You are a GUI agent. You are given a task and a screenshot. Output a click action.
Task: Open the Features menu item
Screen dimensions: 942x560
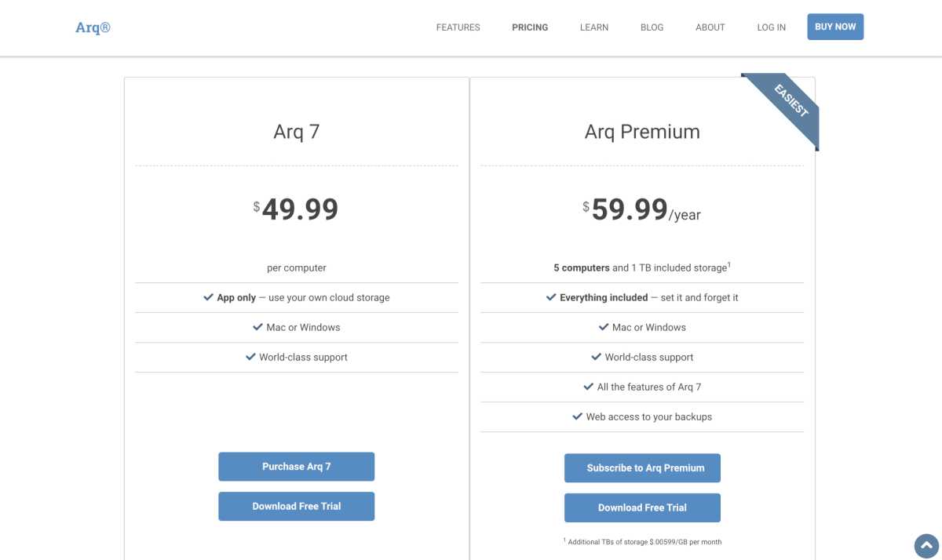coord(458,27)
